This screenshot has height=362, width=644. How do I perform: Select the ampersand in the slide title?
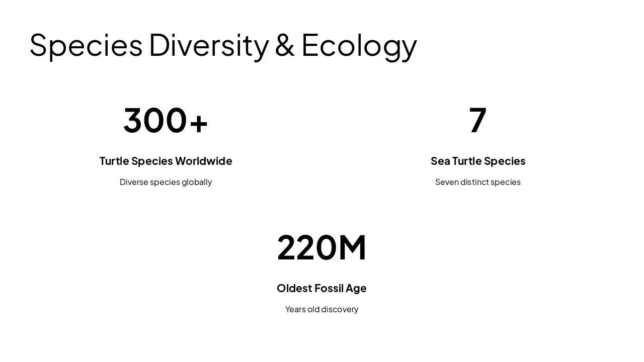pos(285,45)
